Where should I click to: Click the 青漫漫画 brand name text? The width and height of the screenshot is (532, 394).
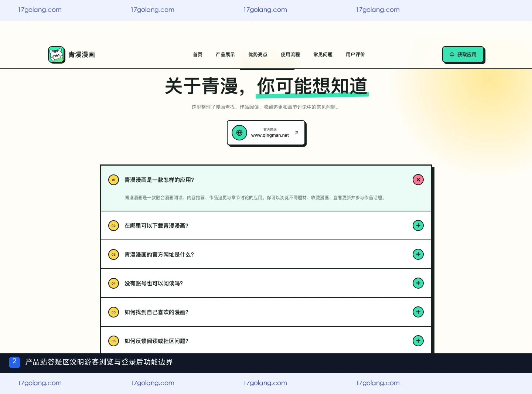[x=82, y=55]
